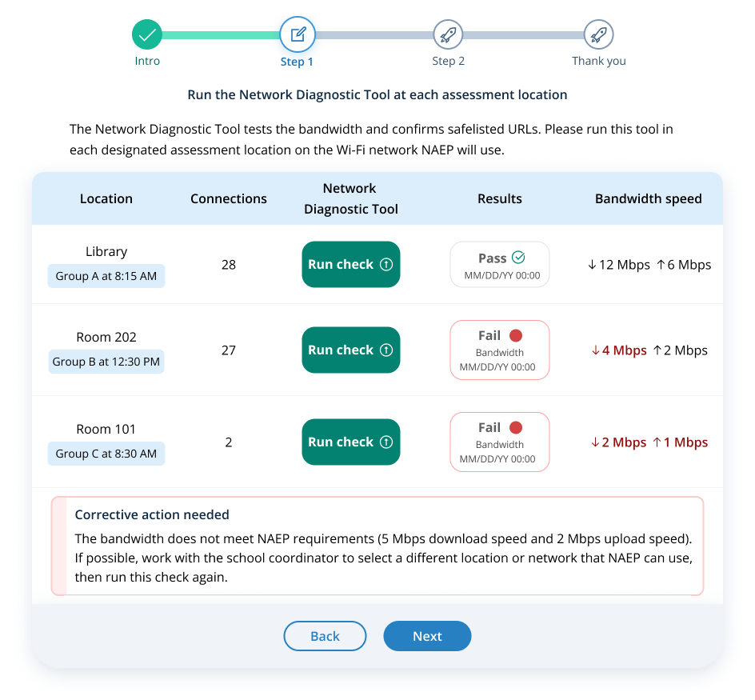Run the network check for Library
The height and width of the screenshot is (700, 755).
(350, 265)
